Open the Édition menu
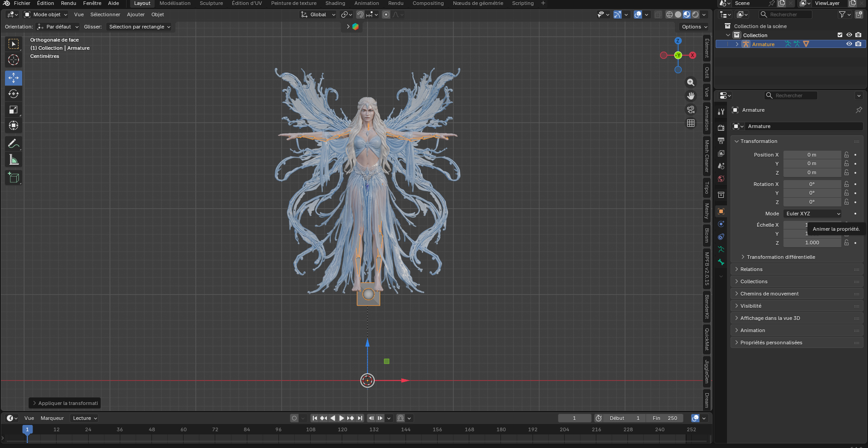Viewport: 868px width, 448px height. [46, 3]
